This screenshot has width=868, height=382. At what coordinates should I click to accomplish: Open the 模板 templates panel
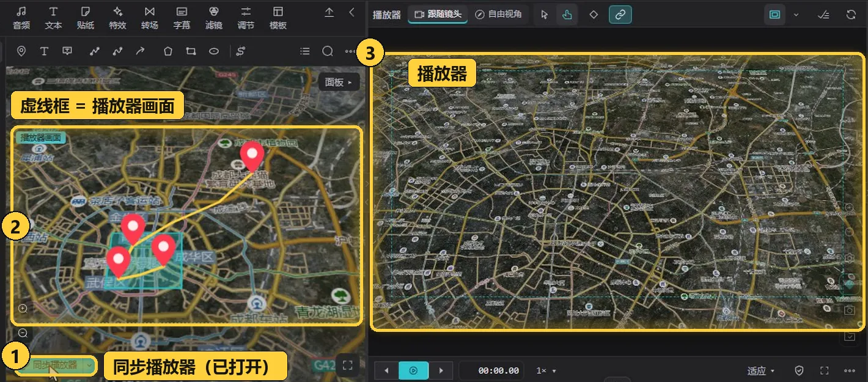pos(278,18)
